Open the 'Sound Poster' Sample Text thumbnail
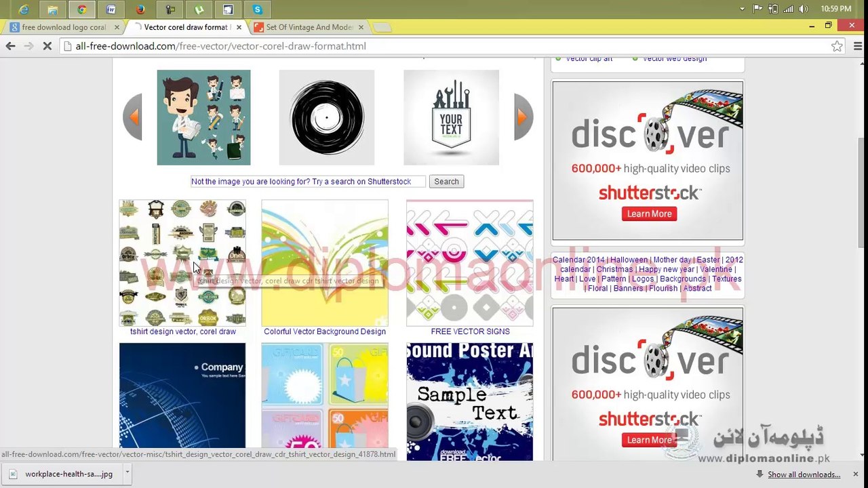 470,401
